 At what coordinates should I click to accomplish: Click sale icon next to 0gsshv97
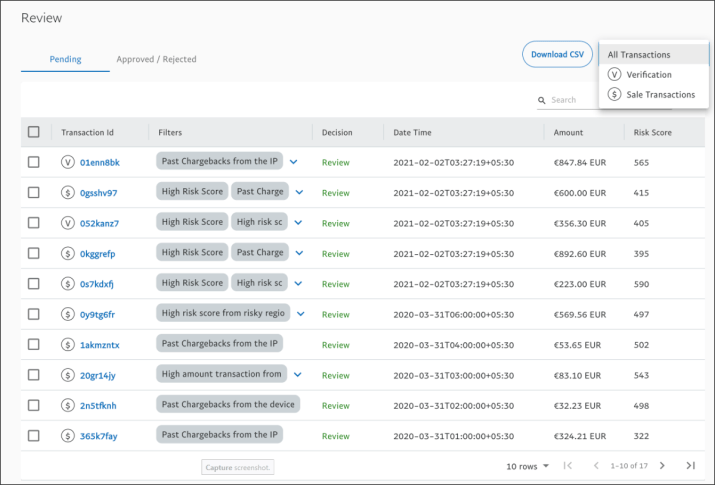click(67, 193)
